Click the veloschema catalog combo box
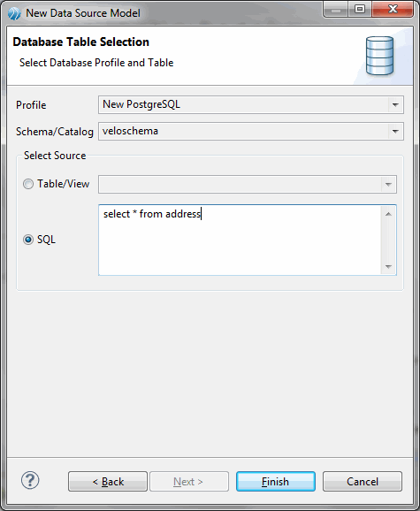This screenshot has height=511, width=420. tap(251, 132)
